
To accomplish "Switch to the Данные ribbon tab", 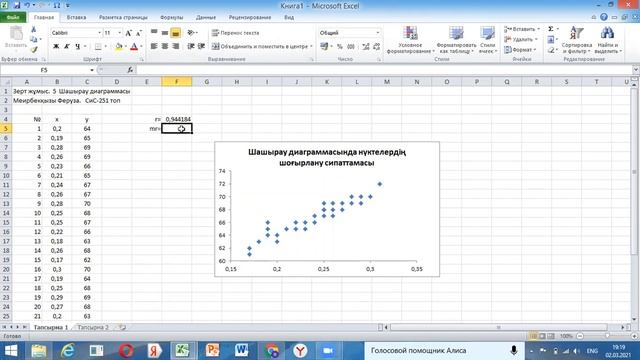I will (206, 18).
